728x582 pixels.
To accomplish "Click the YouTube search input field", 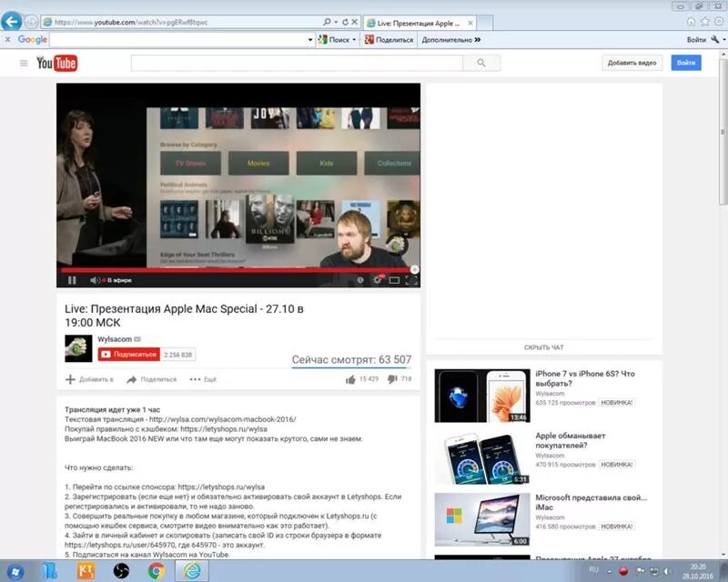I will (x=297, y=63).
